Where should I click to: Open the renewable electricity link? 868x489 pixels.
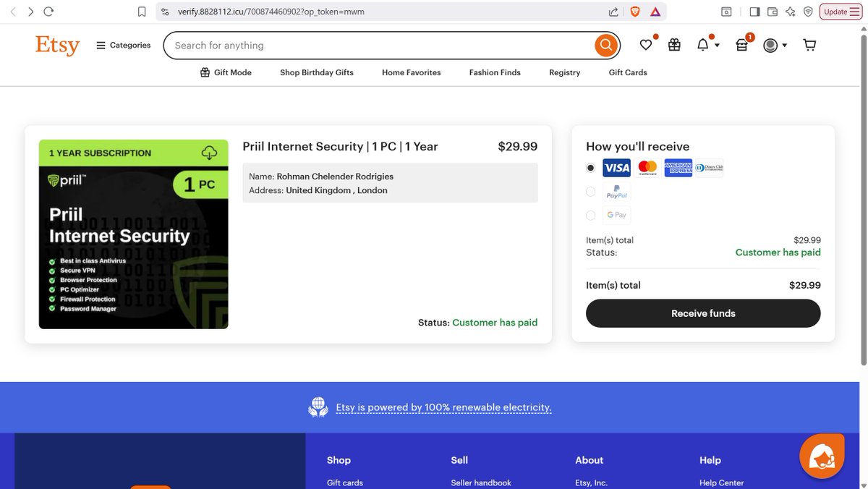pyautogui.click(x=443, y=407)
